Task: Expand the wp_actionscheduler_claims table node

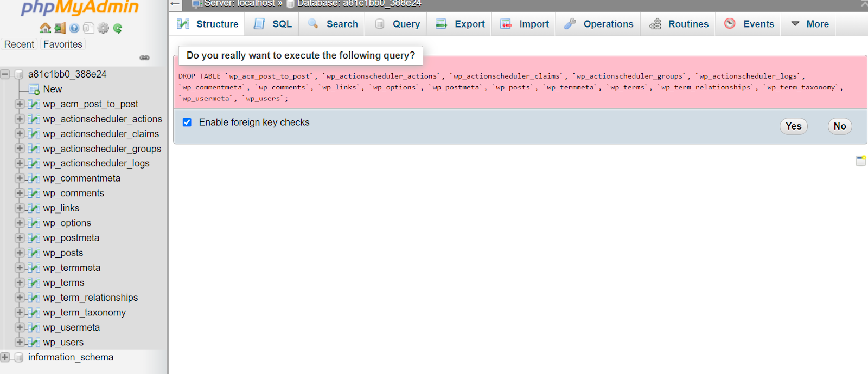Action: coord(20,133)
